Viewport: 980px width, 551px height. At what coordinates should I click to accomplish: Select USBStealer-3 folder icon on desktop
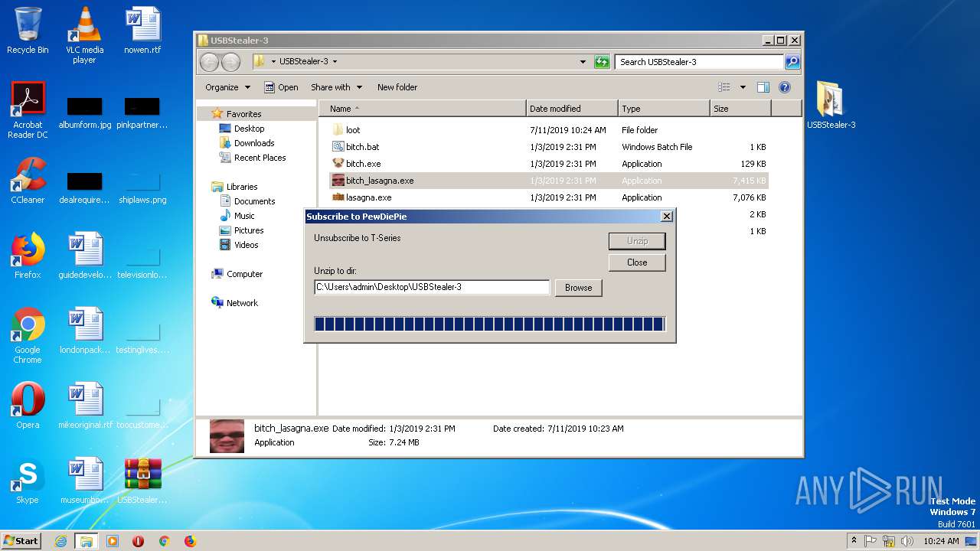pyautogui.click(x=831, y=106)
